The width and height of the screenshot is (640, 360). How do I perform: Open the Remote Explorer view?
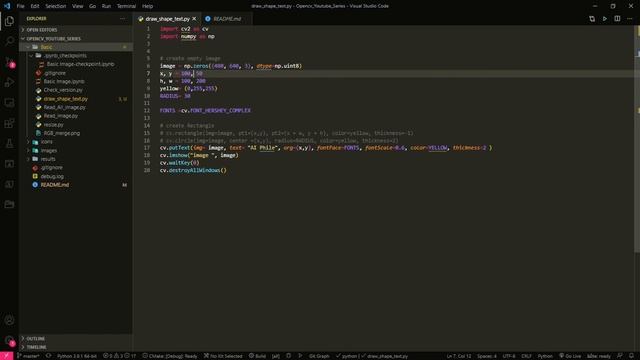[9, 102]
